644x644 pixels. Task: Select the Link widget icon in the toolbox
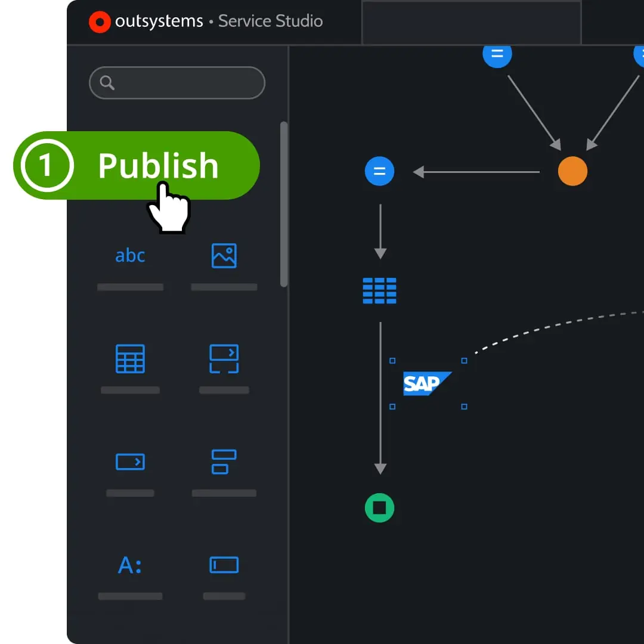coord(224,462)
